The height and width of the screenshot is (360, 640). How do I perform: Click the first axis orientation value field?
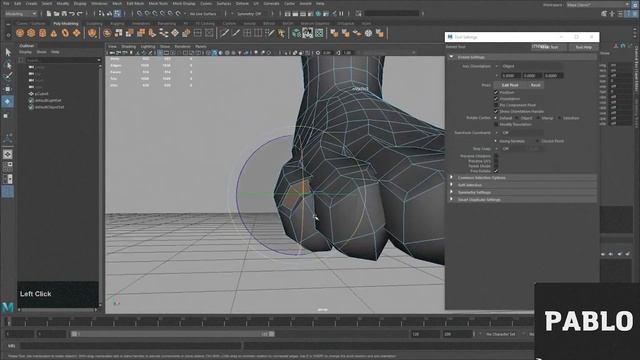(x=510, y=76)
